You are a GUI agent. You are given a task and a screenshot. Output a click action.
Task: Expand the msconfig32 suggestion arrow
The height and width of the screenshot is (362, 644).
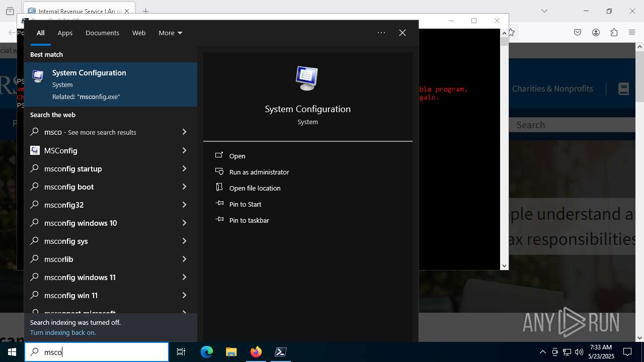(184, 205)
